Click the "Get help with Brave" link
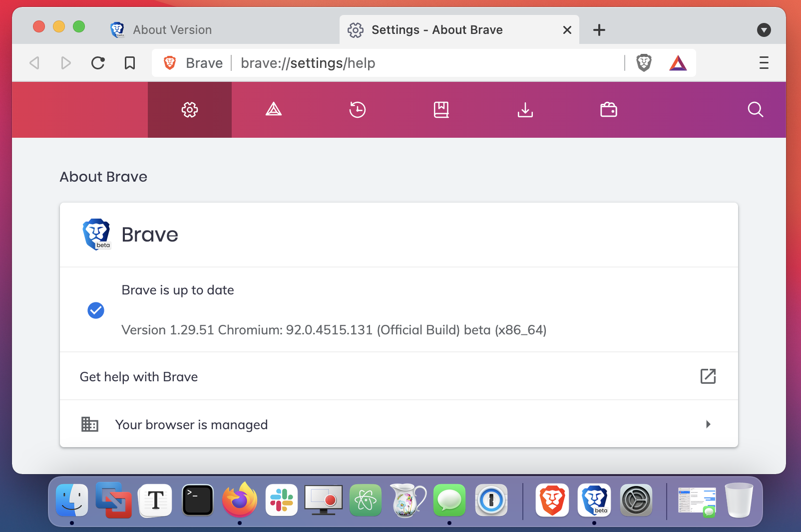This screenshot has width=801, height=532. click(x=139, y=377)
